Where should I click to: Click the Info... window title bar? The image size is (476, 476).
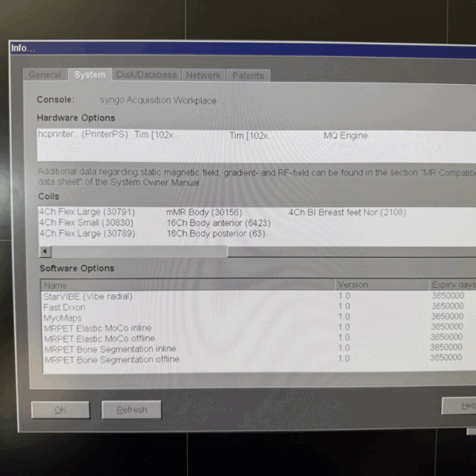tap(243, 48)
